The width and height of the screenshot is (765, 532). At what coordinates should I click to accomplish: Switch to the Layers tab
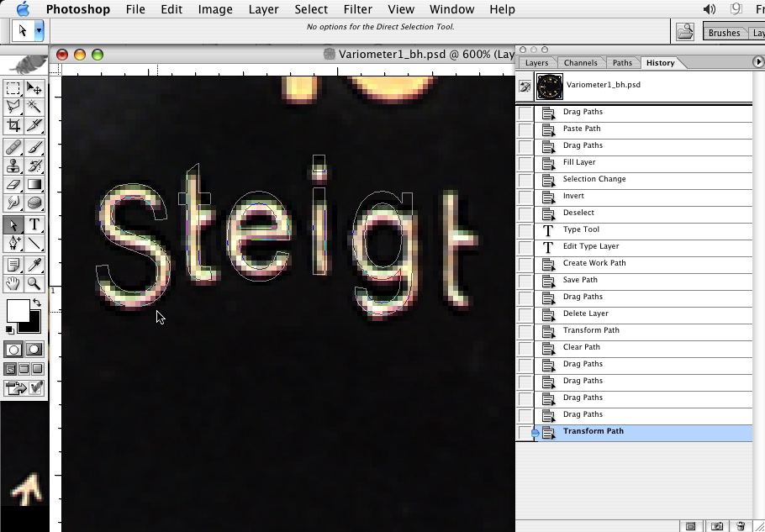[536, 63]
